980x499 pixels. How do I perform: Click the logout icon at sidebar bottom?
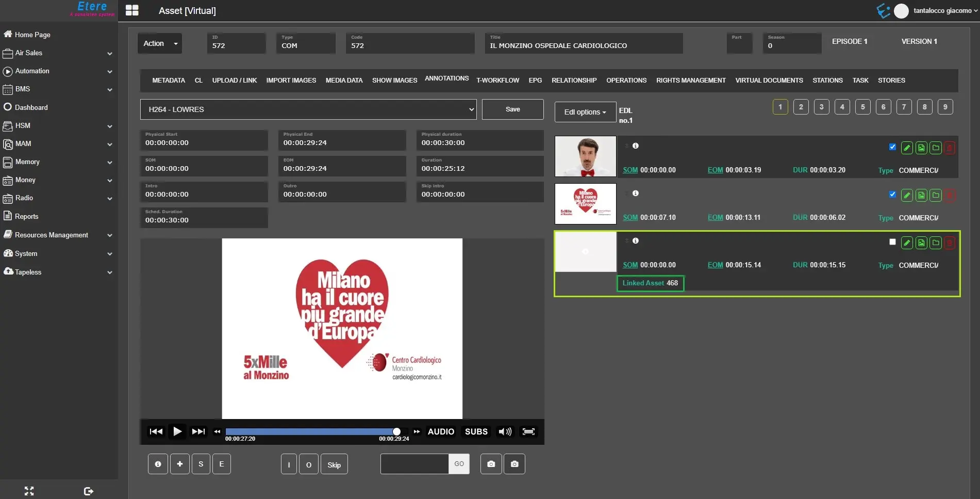click(x=88, y=491)
